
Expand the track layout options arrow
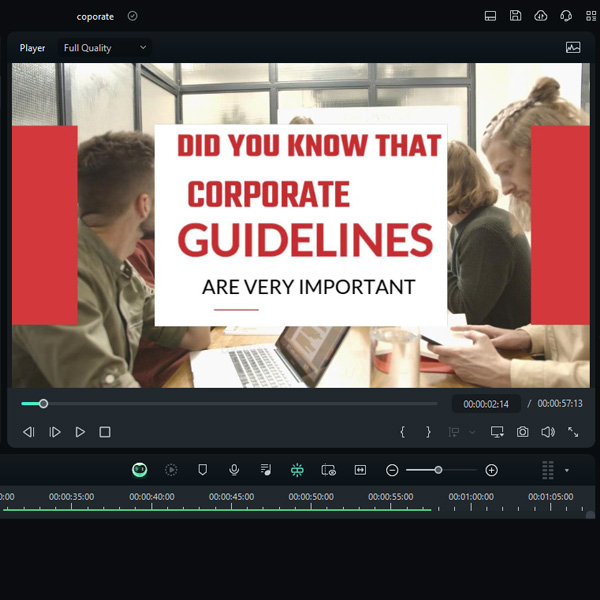pyautogui.click(x=567, y=470)
